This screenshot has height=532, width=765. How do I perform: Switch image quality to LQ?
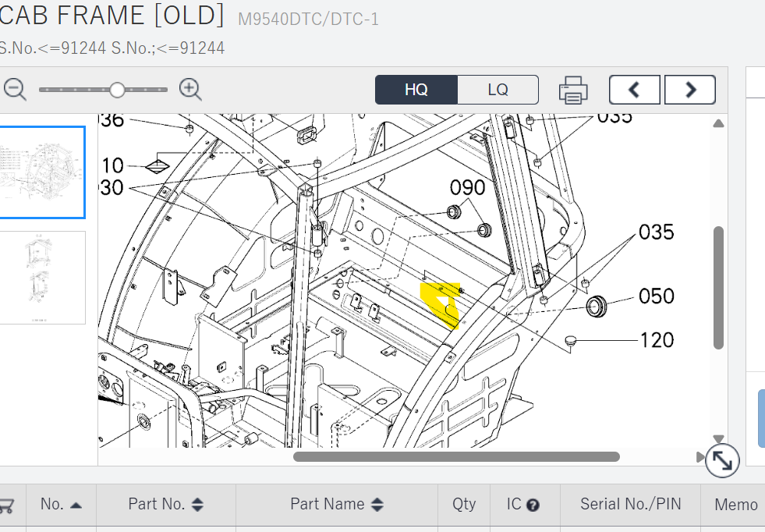pos(498,90)
